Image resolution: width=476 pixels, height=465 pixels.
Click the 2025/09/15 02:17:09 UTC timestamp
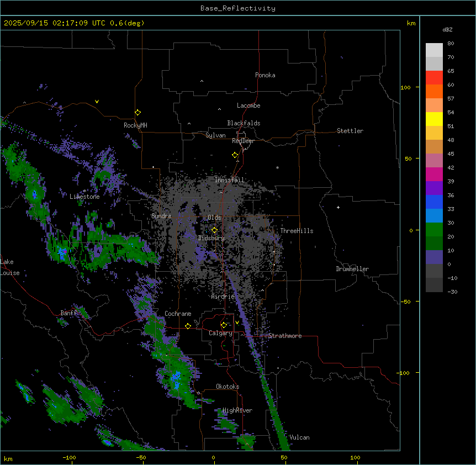point(55,23)
